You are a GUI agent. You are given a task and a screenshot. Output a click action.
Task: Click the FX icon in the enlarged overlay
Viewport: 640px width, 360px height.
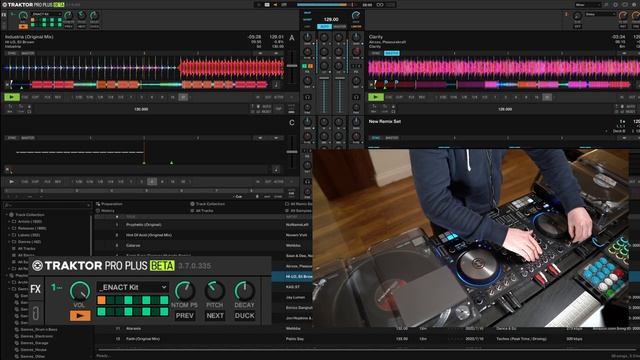tap(36, 289)
